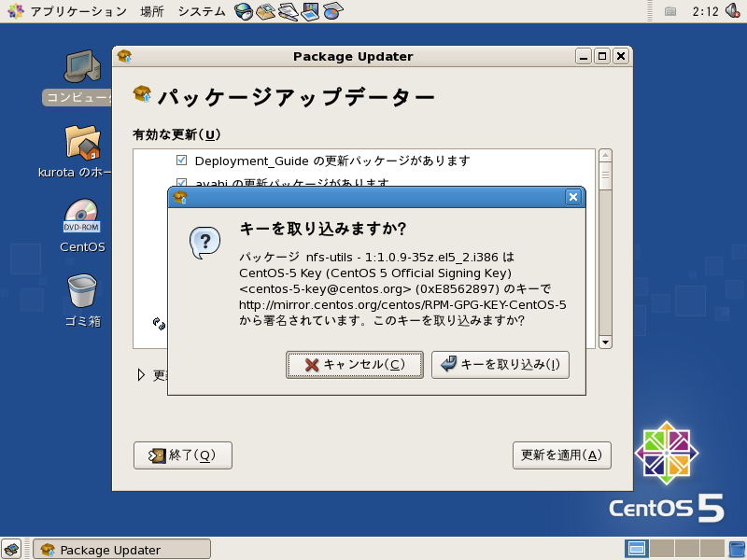Click the show desktop icon in bottom panel
747x560 pixels.
click(11, 549)
